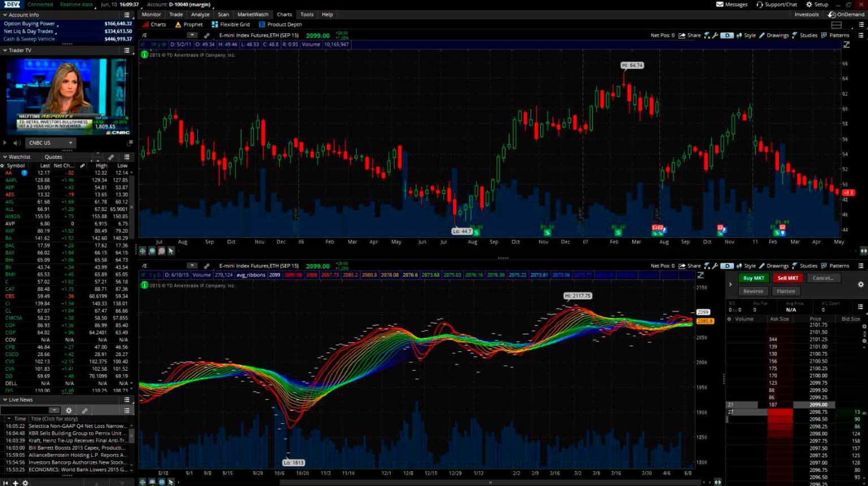Open lower chart symbol dropdown
The width and height of the screenshot is (868, 486).
192,266
